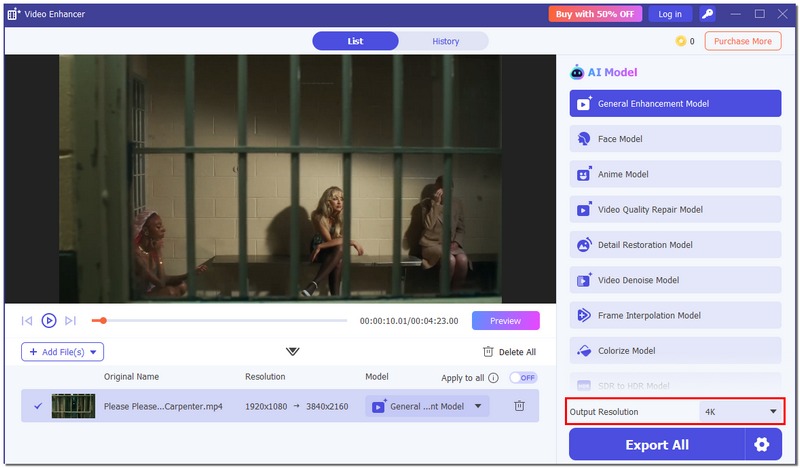
Task: Skip to previous frame button
Action: 27,321
